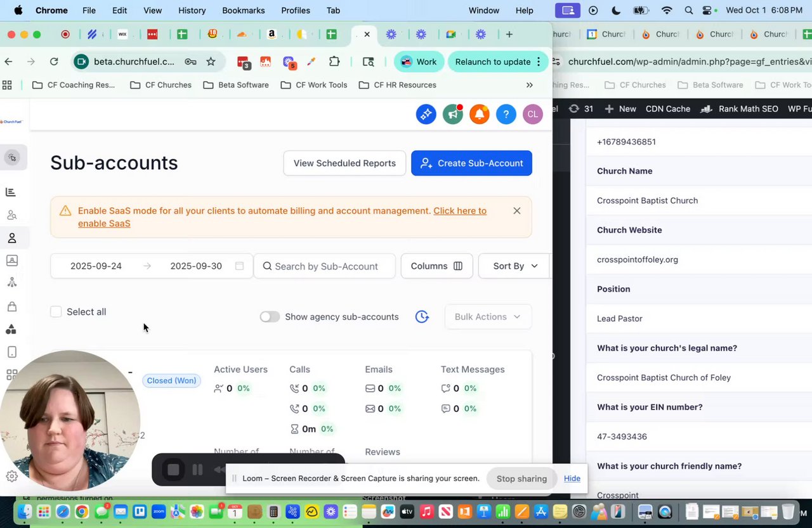Select the sub-accounts person icon in sidebar
This screenshot has width=812, height=528.
tap(11, 238)
